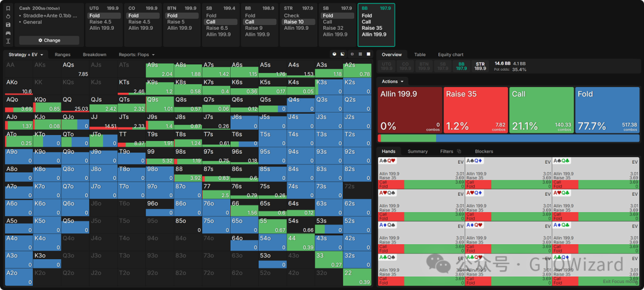Toggle the four-dot compact grid view
The height and width of the screenshot is (290, 644).
(x=352, y=54)
